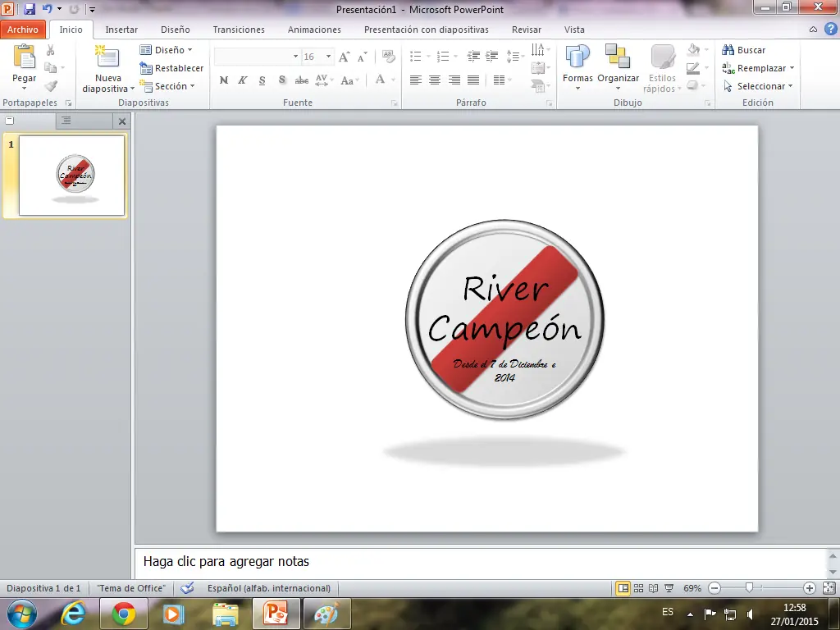
Task: Click the Cortar scissors icon
Action: pyautogui.click(x=50, y=50)
